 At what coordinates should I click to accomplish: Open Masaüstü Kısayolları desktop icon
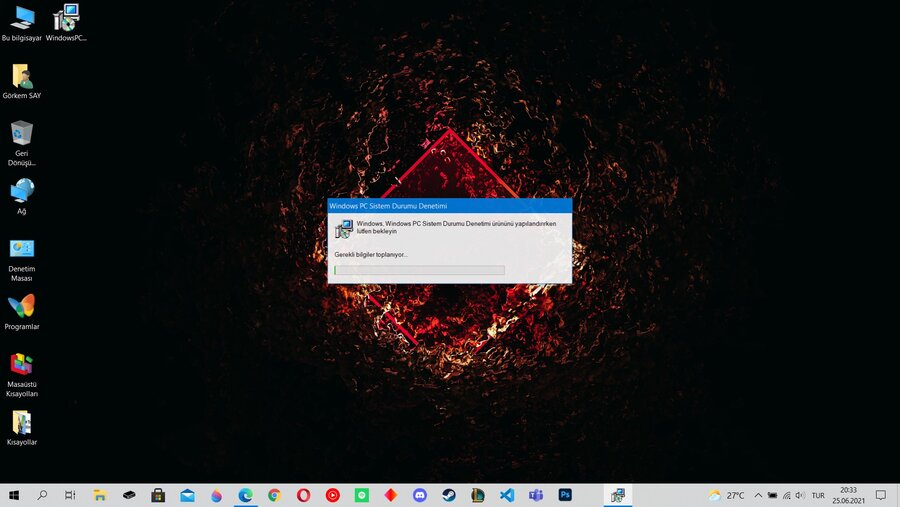[x=22, y=376]
